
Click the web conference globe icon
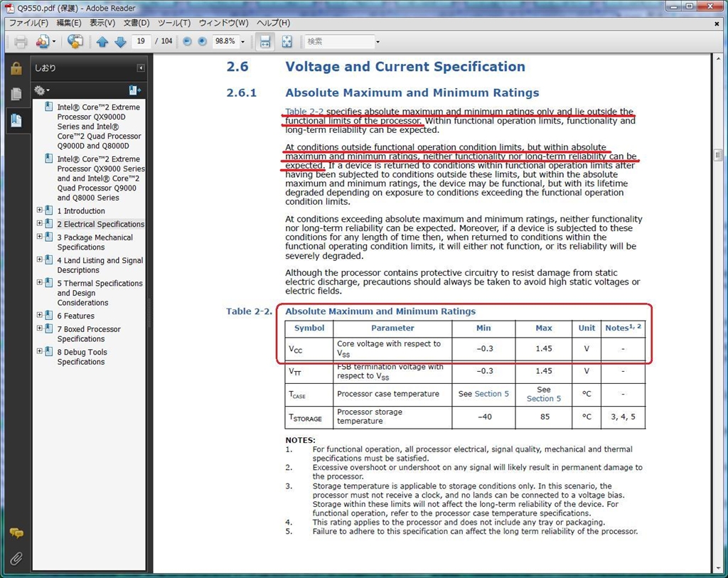point(75,41)
